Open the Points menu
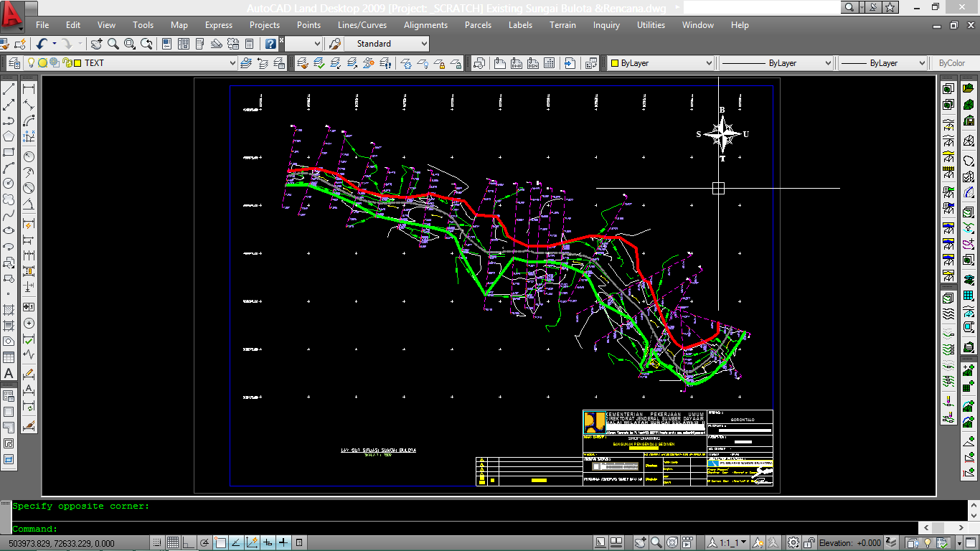 308,24
